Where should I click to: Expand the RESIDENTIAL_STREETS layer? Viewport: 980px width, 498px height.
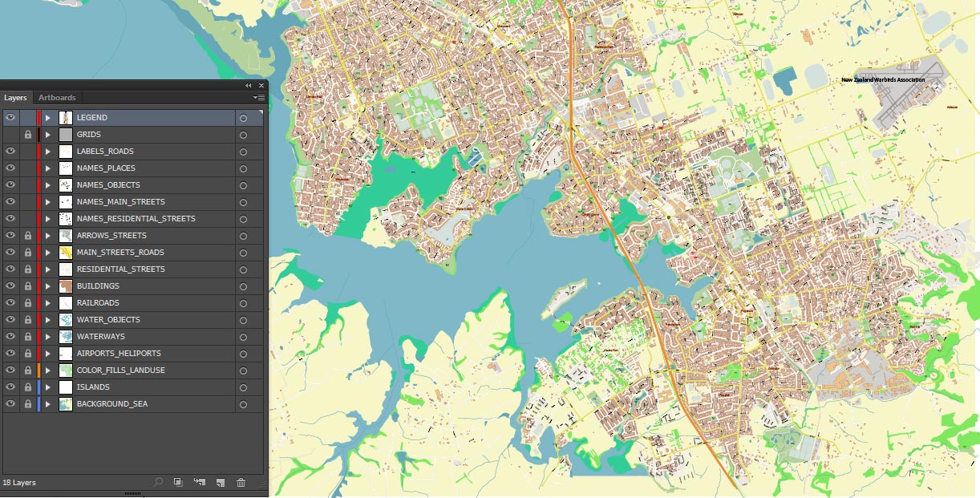point(48,269)
